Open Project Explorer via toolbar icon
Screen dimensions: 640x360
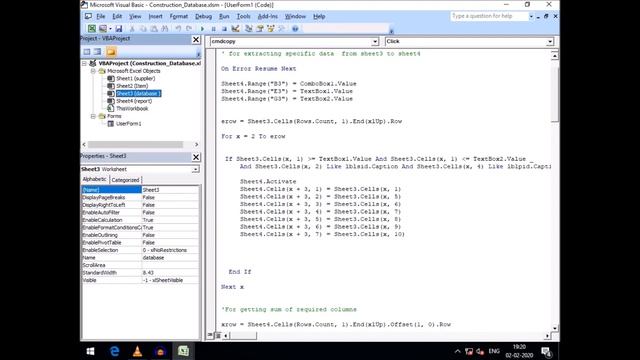(249, 29)
